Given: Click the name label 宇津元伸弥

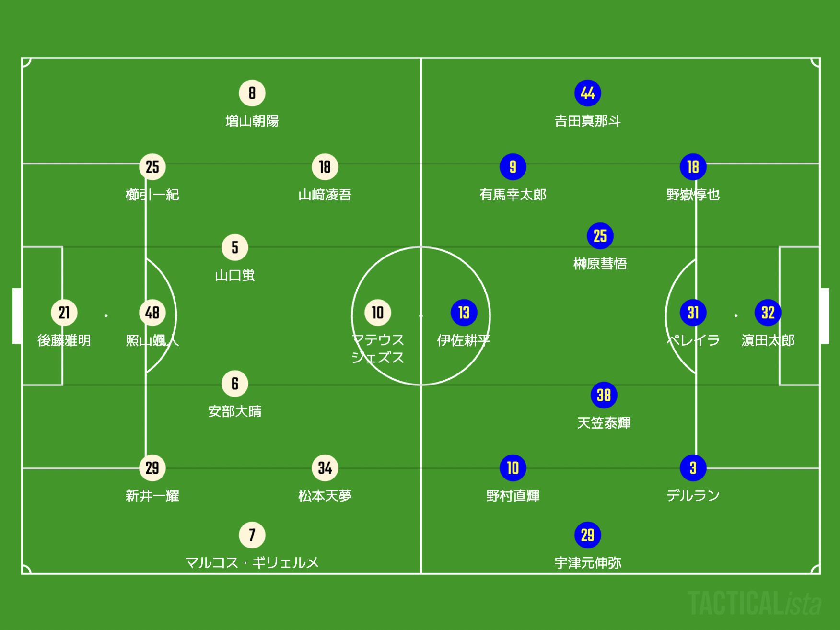Looking at the screenshot, I should click(588, 563).
